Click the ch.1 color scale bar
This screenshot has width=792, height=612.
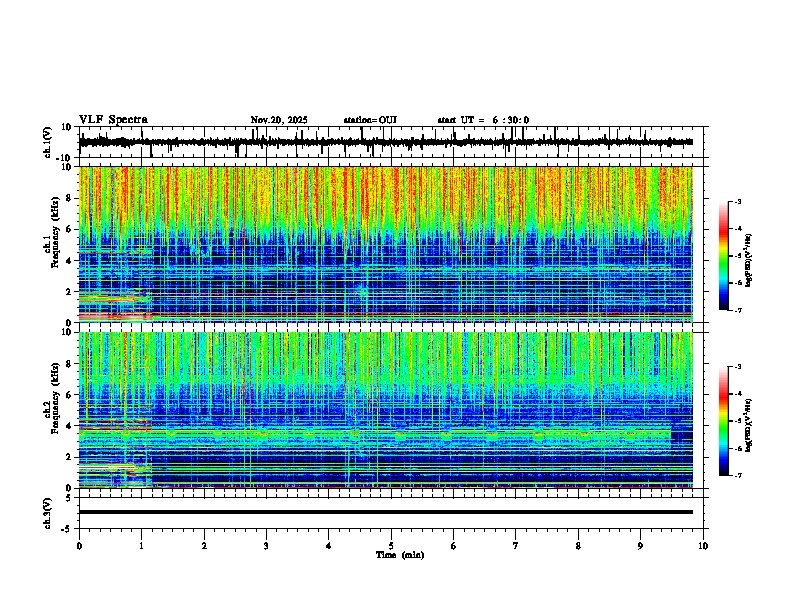click(724, 256)
